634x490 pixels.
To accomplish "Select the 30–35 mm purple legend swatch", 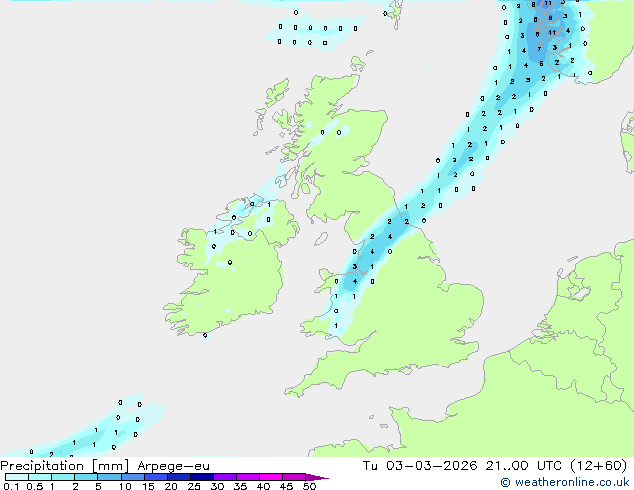I will [x=225, y=477].
